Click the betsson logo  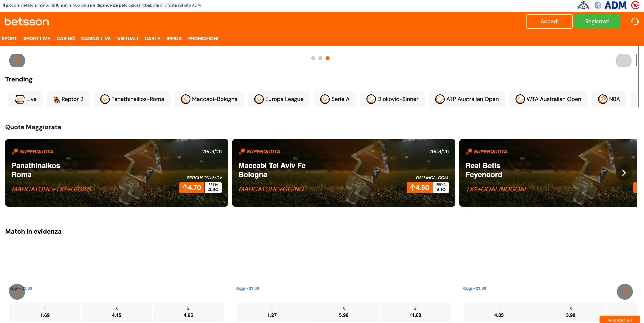pyautogui.click(x=27, y=22)
